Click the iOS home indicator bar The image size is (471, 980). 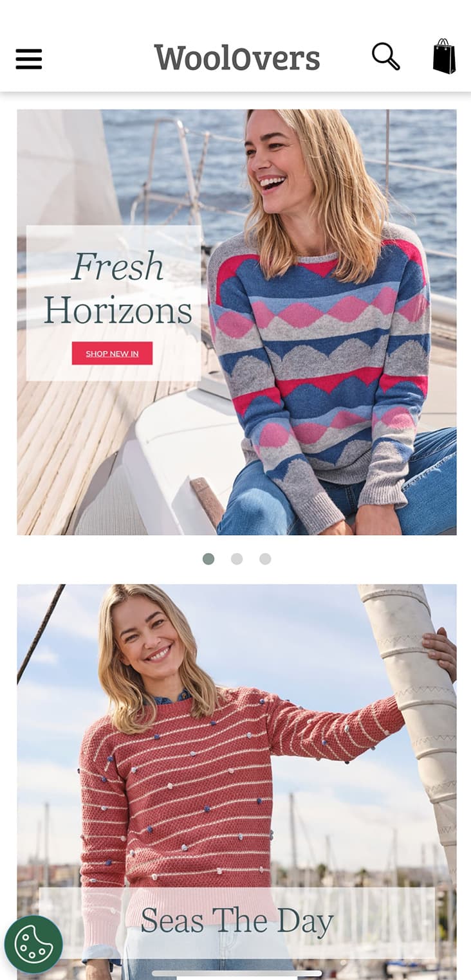pyautogui.click(x=237, y=973)
